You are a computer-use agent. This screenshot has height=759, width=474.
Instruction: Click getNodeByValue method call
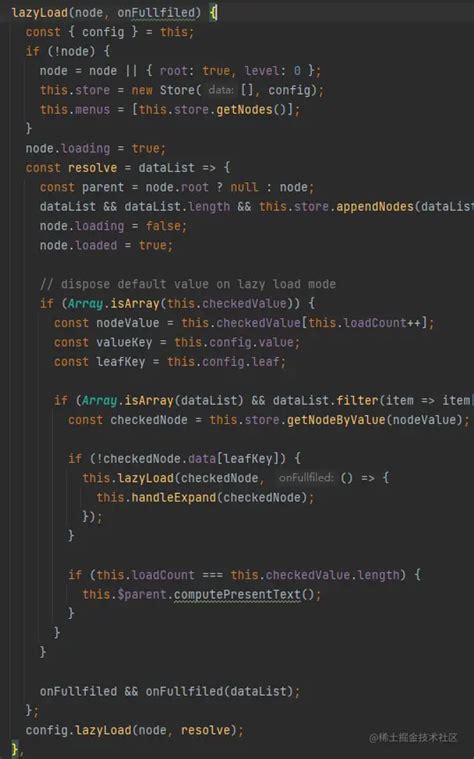tap(336, 420)
